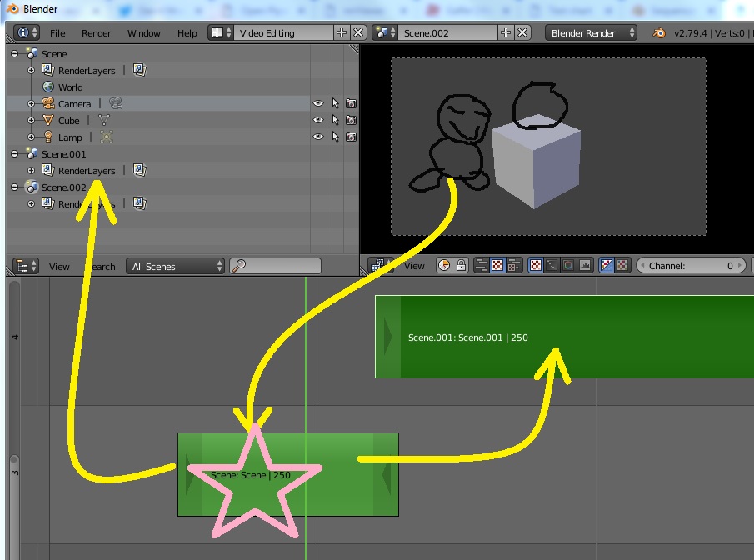Select Luma Waveform display mode
Image resolution: width=754 pixels, height=560 pixels.
[x=552, y=266]
